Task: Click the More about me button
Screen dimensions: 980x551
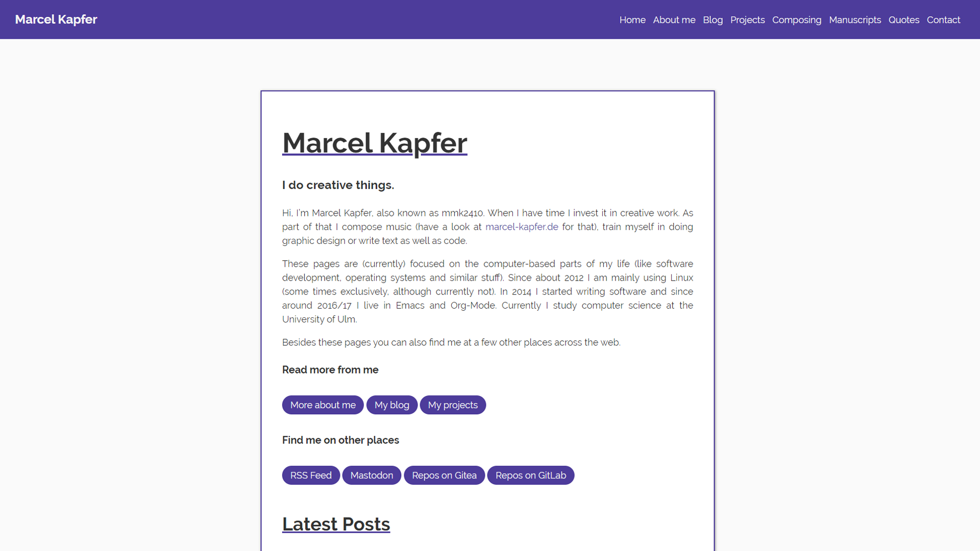Action: coord(323,405)
